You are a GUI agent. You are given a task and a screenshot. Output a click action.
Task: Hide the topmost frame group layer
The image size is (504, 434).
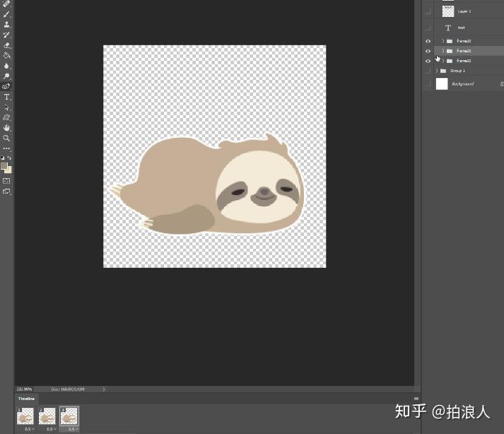coord(428,41)
